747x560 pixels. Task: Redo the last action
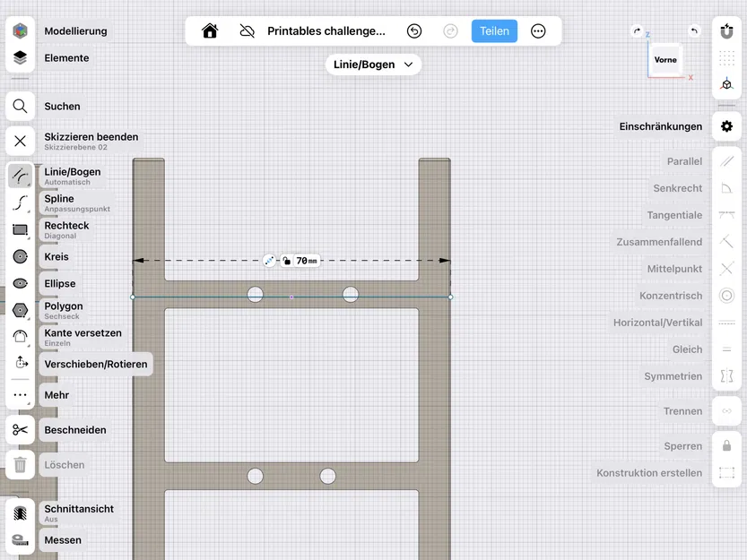click(450, 31)
